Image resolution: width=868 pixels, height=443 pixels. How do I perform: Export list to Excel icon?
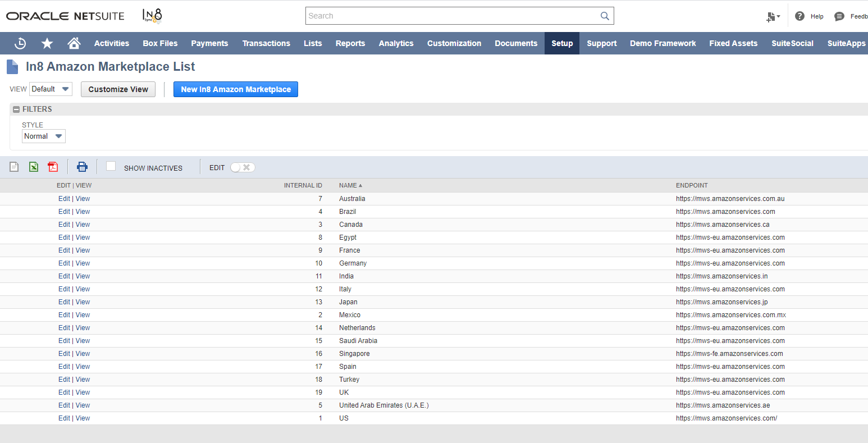(x=34, y=167)
